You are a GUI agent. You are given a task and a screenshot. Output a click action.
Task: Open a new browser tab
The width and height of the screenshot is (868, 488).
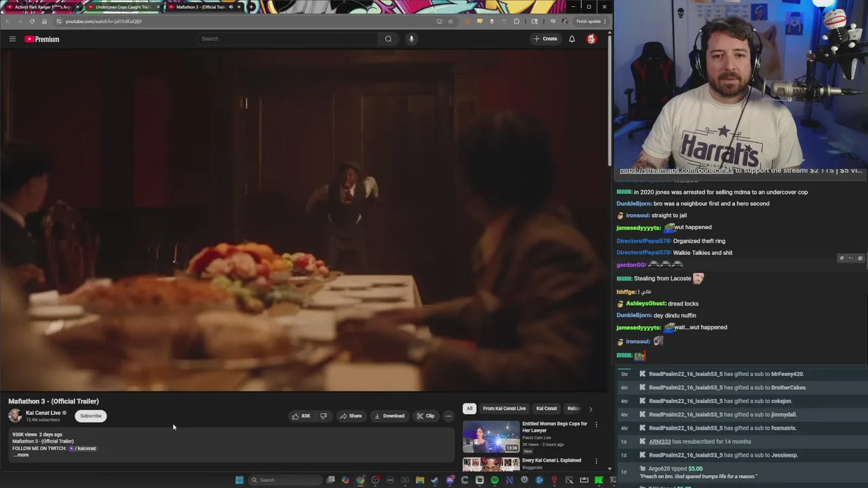[x=252, y=7]
